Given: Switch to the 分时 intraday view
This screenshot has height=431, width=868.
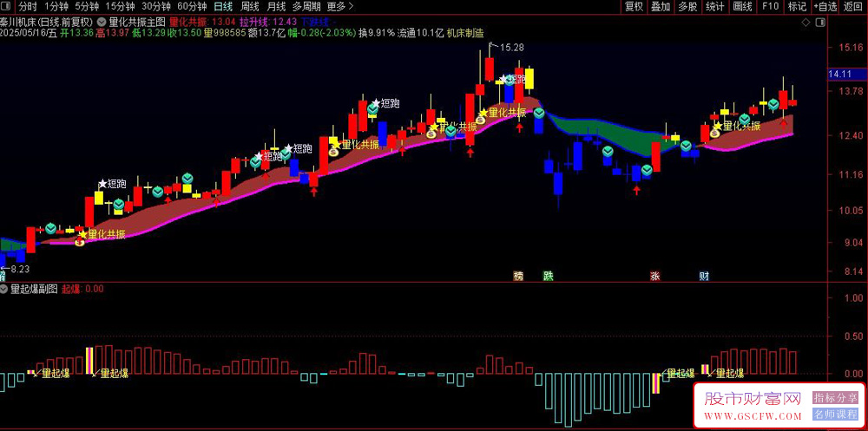Looking at the screenshot, I should point(27,7).
